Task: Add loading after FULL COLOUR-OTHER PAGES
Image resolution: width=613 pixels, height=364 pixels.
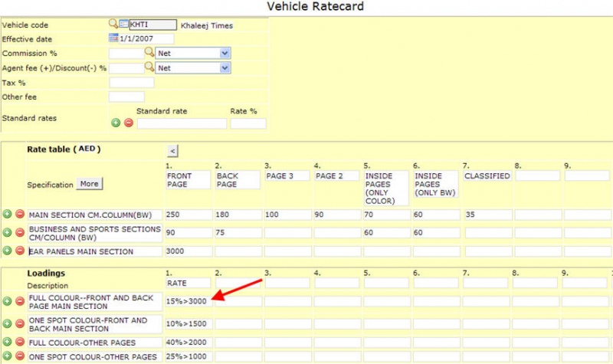Action: tap(7, 342)
